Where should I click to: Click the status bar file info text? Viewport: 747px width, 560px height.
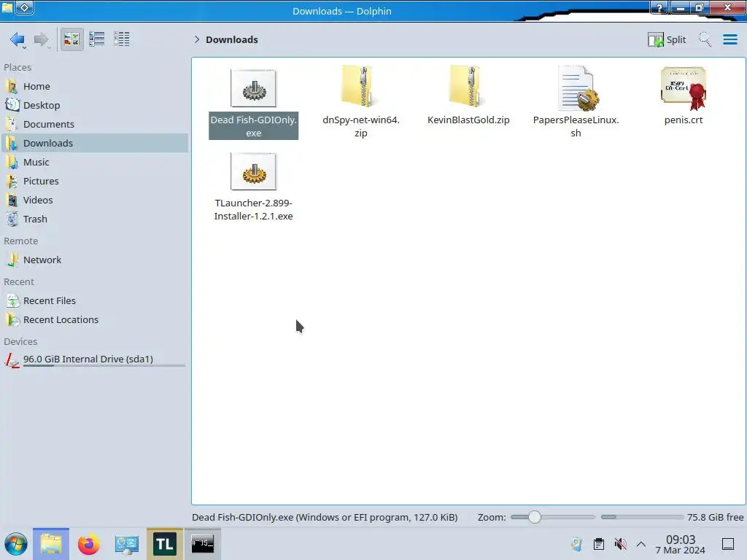click(x=325, y=517)
